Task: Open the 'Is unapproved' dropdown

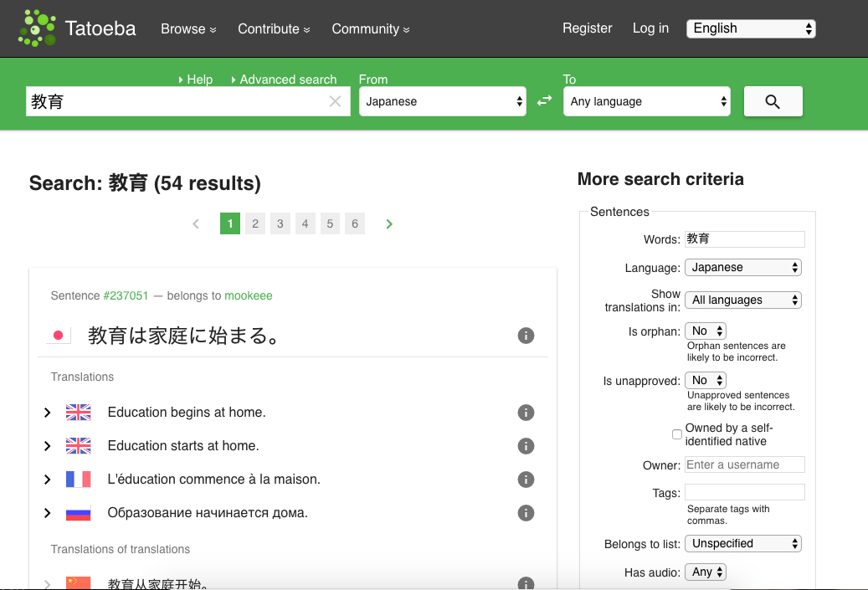Action: 705,380
